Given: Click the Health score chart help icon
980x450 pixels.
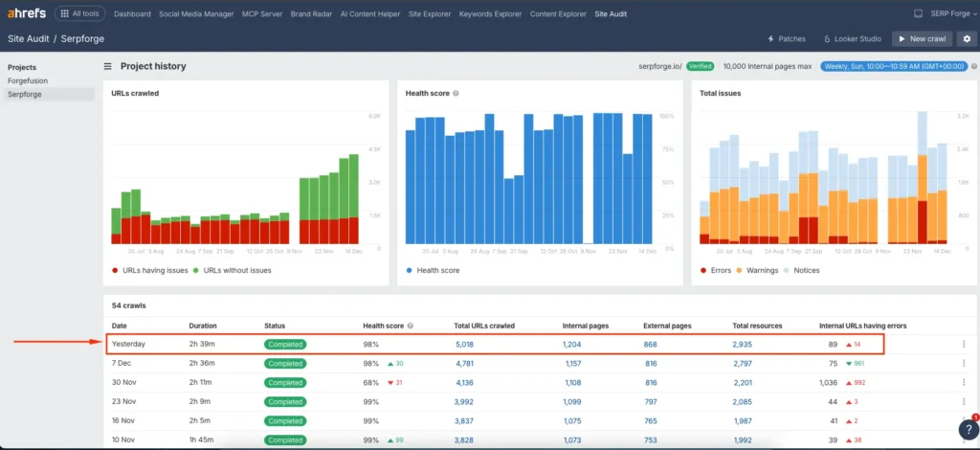Looking at the screenshot, I should (456, 94).
